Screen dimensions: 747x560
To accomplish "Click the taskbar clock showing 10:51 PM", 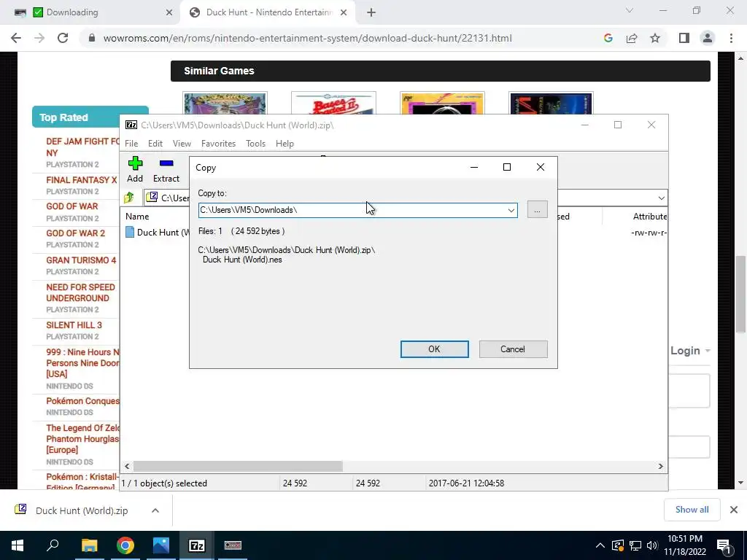I will 685,545.
